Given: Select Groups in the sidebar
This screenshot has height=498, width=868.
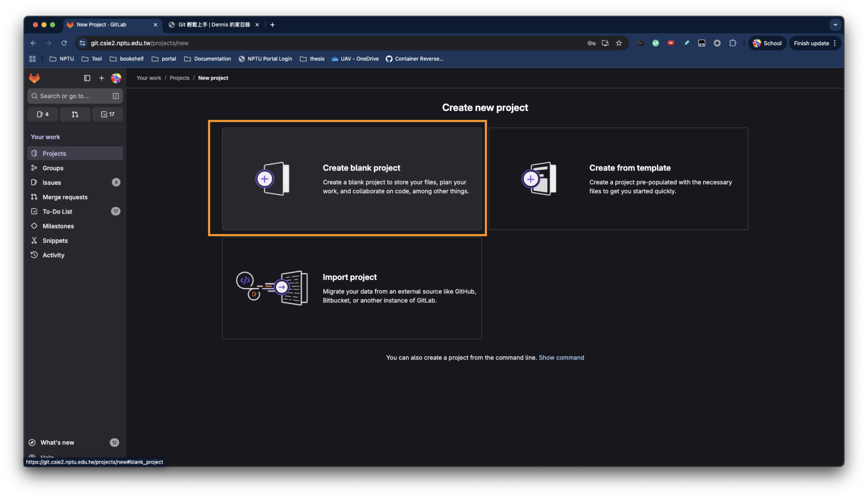Looking at the screenshot, I should (53, 168).
